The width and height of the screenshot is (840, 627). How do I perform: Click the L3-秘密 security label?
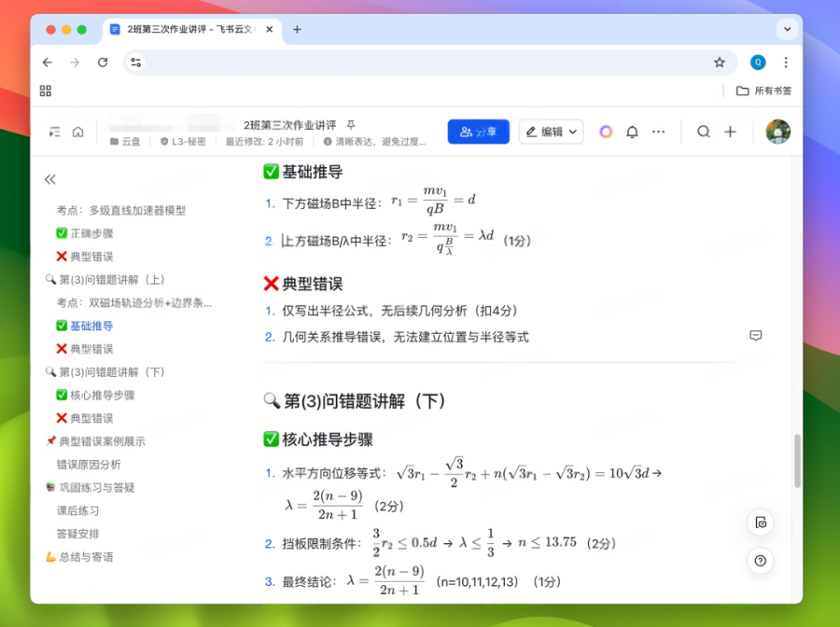pos(183,142)
